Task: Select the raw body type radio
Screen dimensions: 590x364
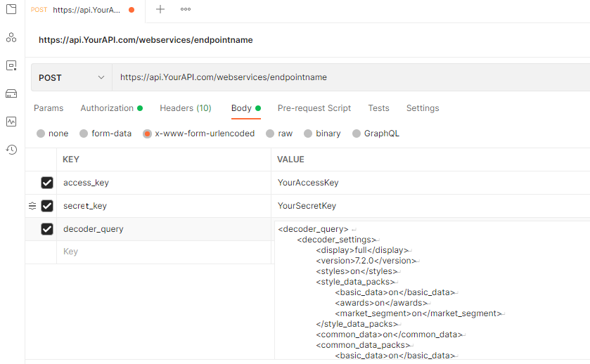Action: point(270,134)
